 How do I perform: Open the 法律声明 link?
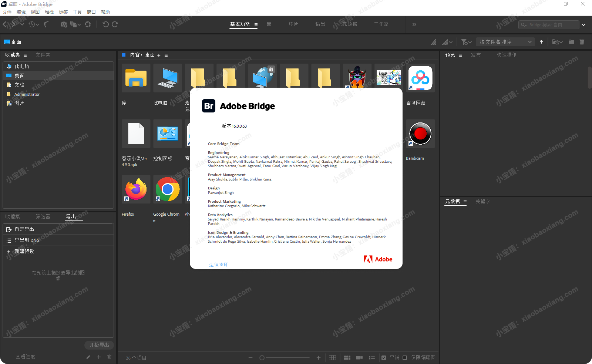[219, 265]
